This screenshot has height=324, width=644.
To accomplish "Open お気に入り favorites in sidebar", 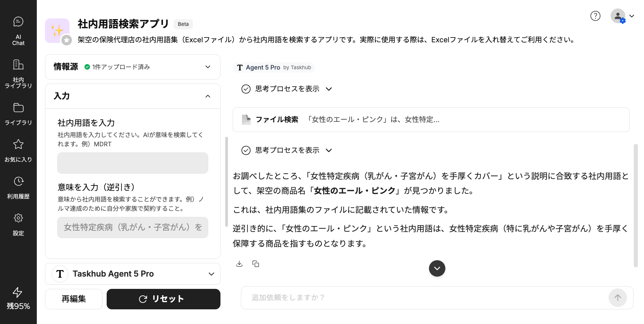I will [18, 150].
